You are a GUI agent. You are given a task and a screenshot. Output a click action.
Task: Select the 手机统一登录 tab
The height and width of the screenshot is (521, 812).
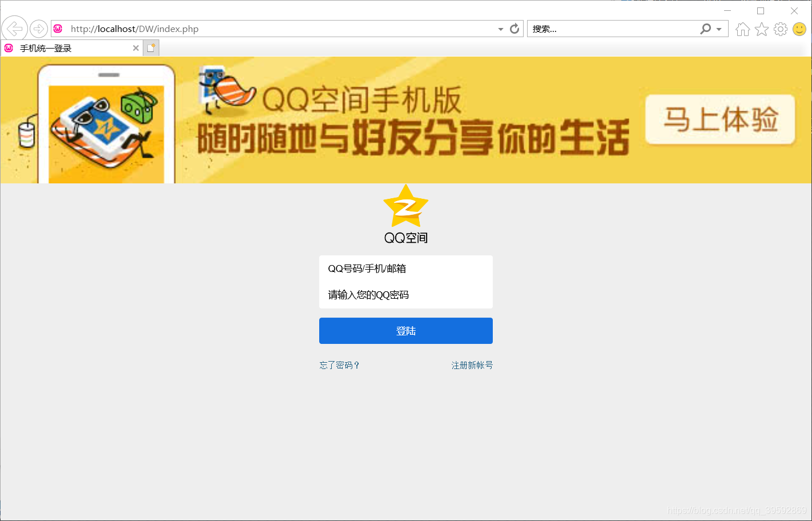click(71, 48)
